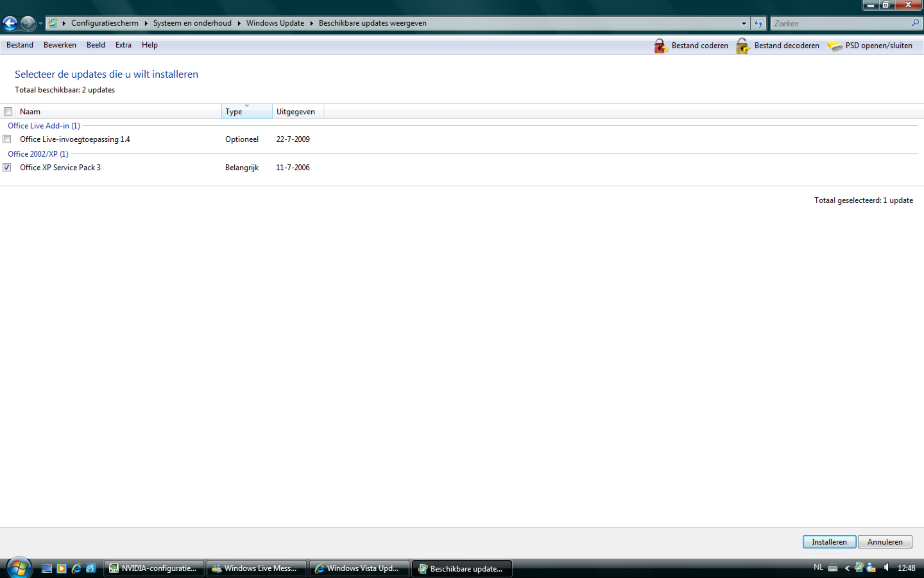Click Systeem en onderhoud breadcrumb
The width and height of the screenshot is (924, 578).
(x=192, y=23)
